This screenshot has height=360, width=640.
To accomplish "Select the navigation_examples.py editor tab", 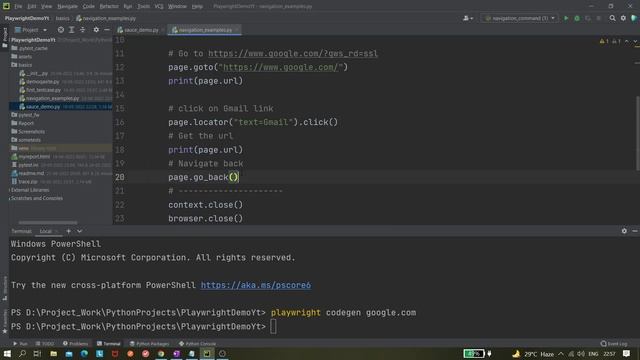I will tap(205, 30).
